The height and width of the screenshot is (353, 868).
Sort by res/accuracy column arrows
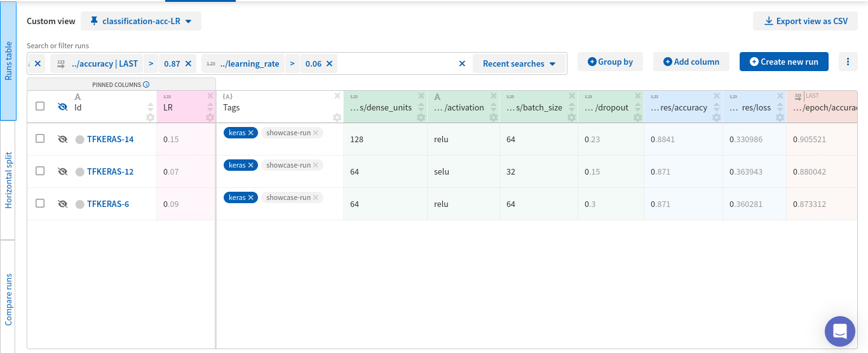717,107
